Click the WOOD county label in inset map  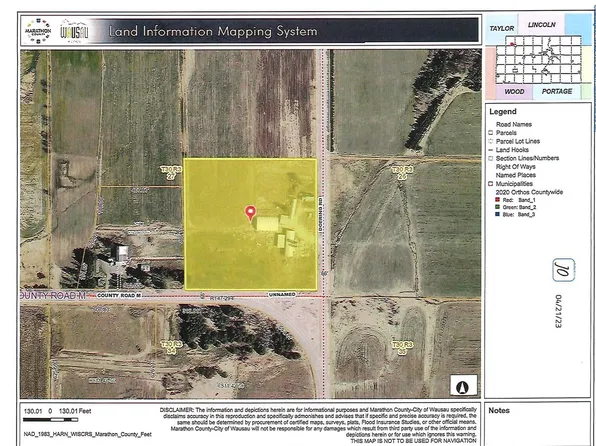pos(514,92)
